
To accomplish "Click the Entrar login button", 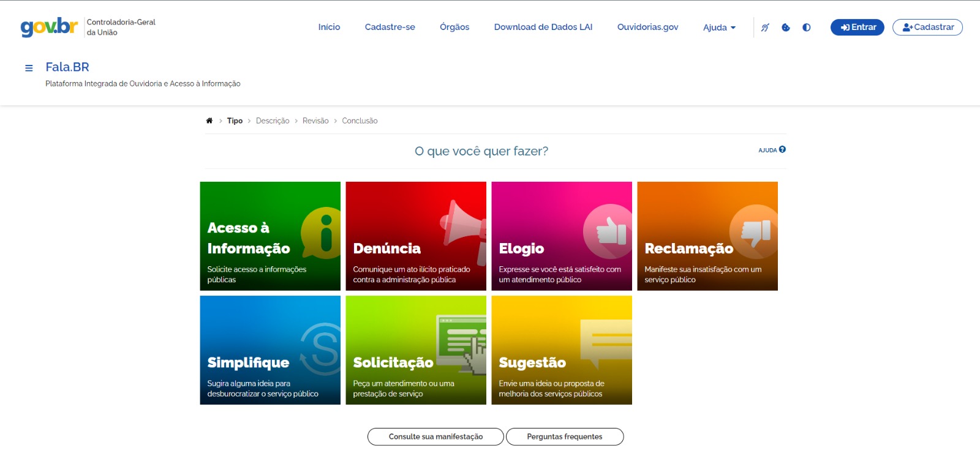I will 858,28.
